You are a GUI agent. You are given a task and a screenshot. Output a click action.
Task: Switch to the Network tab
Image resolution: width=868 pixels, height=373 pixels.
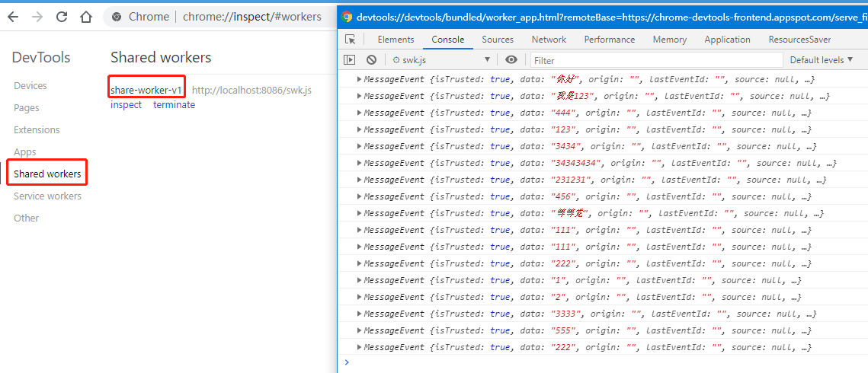click(x=549, y=40)
